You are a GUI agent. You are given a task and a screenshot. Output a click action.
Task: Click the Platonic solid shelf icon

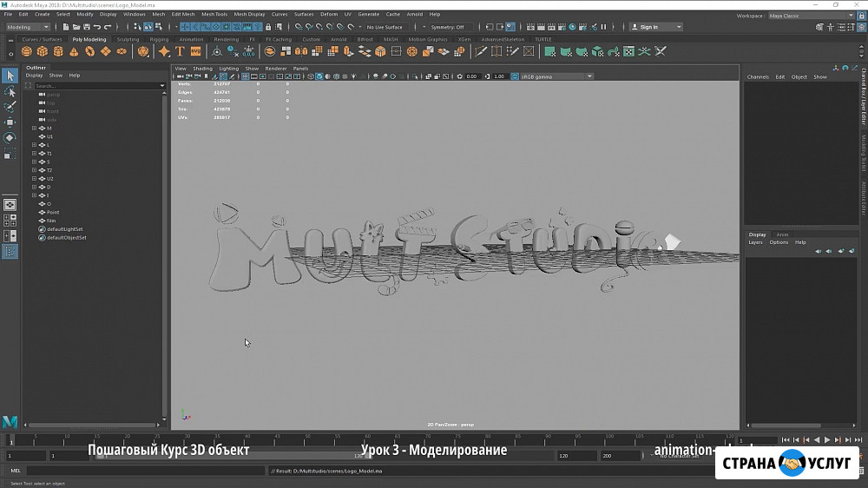pos(143,51)
